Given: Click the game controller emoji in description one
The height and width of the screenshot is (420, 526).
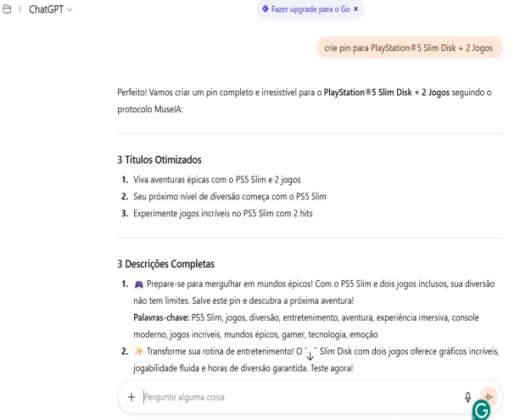Looking at the screenshot, I should (138, 283).
